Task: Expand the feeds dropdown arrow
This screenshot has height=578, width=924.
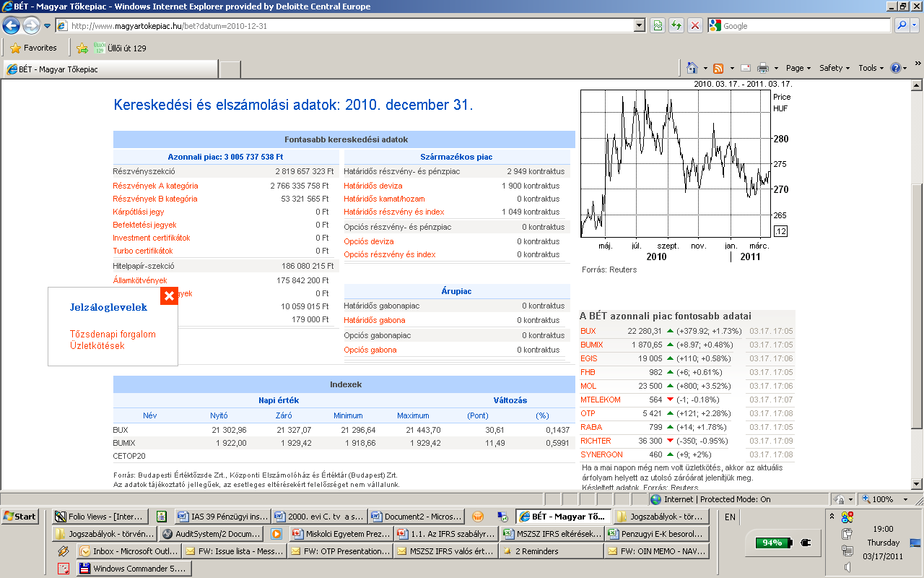Action: coord(731,68)
